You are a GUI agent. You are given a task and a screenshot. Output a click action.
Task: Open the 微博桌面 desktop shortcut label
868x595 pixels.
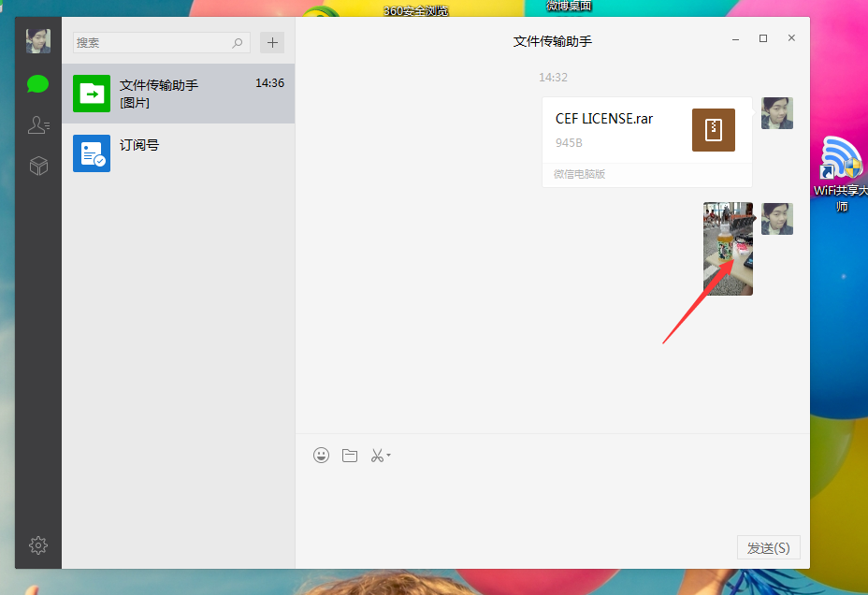pos(569,6)
